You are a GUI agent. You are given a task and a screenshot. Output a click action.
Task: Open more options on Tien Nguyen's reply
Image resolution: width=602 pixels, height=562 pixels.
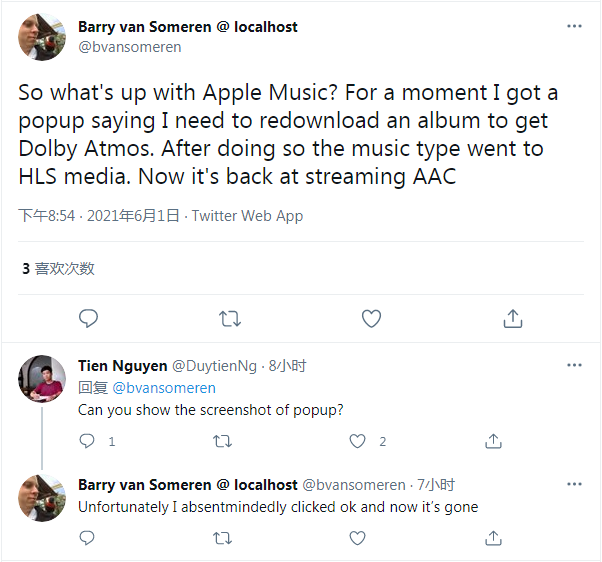(574, 366)
